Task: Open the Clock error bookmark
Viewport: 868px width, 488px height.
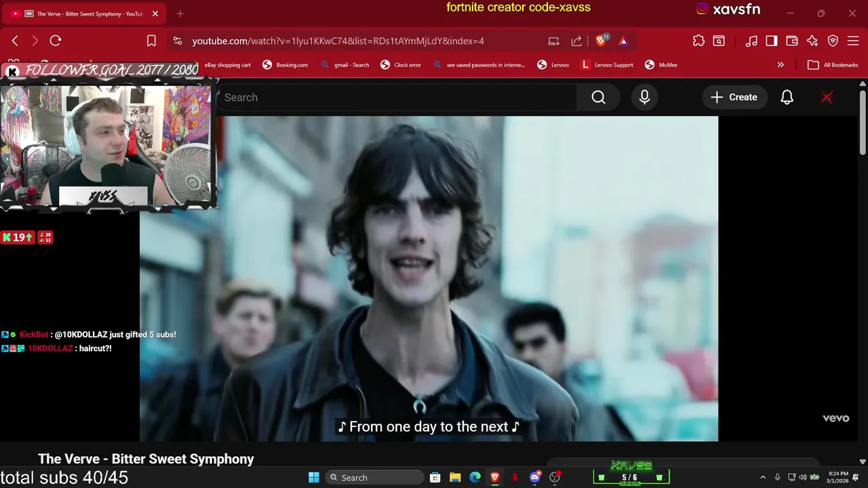Action: pos(401,65)
